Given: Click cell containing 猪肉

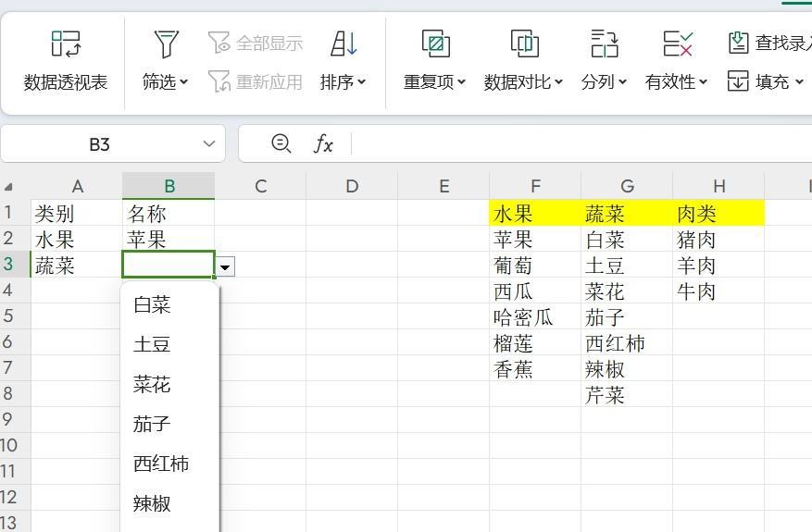Looking at the screenshot, I should (718, 239).
